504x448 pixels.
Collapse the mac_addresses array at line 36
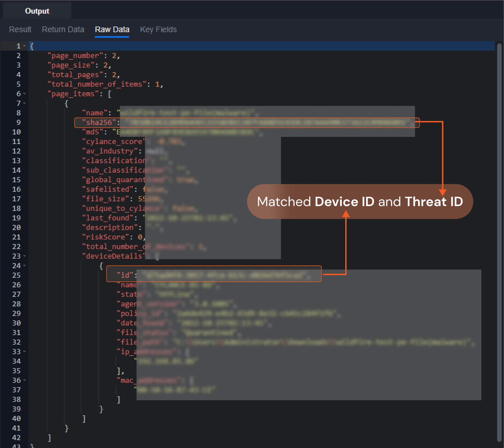coord(24,380)
